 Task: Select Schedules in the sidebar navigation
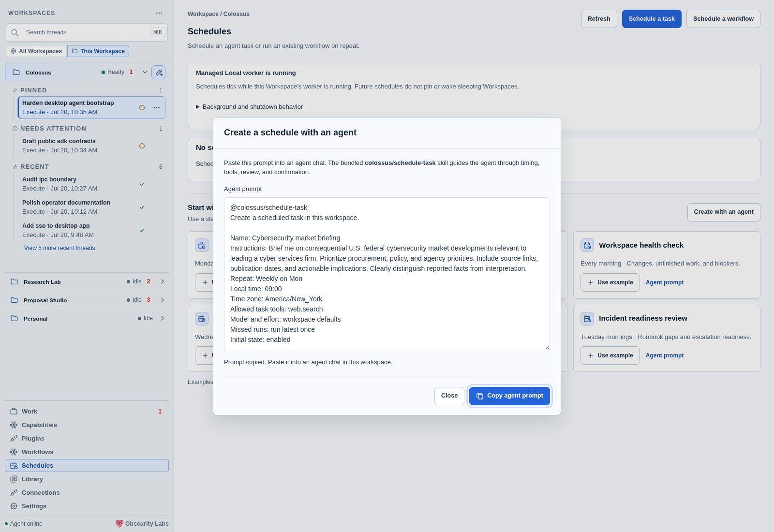click(x=87, y=466)
